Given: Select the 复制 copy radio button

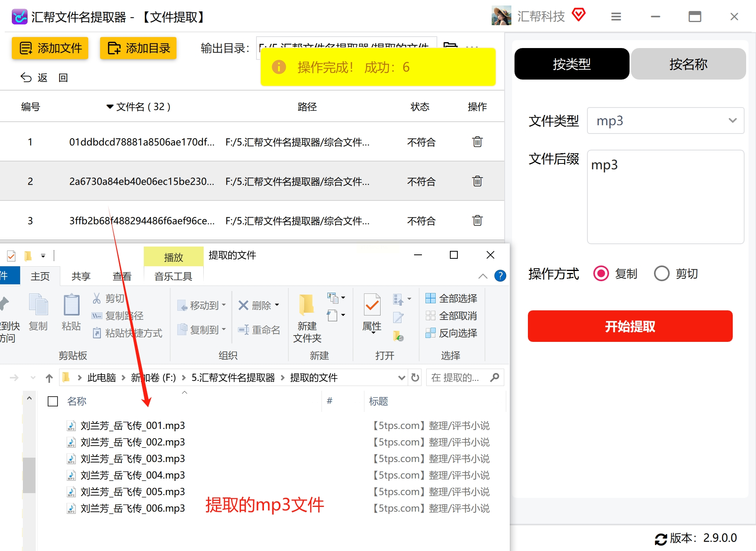Looking at the screenshot, I should pyautogui.click(x=601, y=273).
